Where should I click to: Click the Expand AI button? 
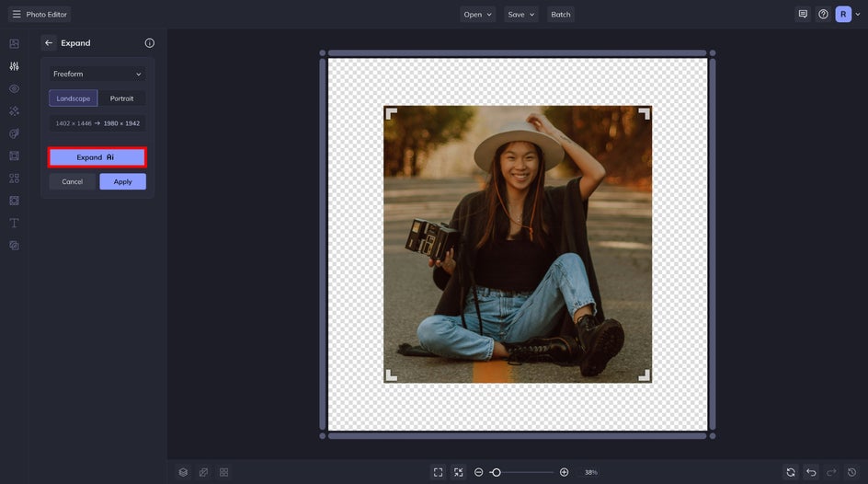point(97,157)
